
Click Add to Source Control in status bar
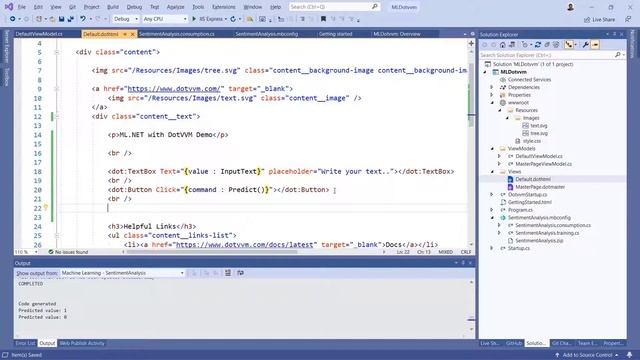pyautogui.click(x=587, y=355)
